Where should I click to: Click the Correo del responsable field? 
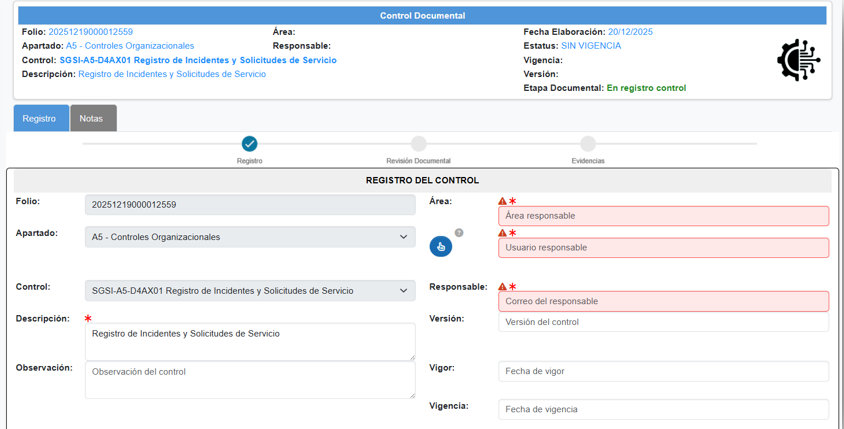(663, 301)
